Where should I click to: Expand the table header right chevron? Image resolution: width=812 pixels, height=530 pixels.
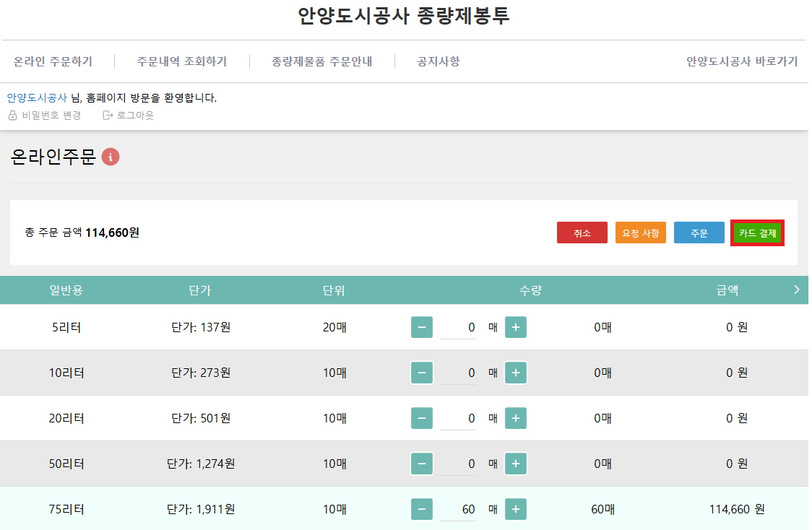797,290
